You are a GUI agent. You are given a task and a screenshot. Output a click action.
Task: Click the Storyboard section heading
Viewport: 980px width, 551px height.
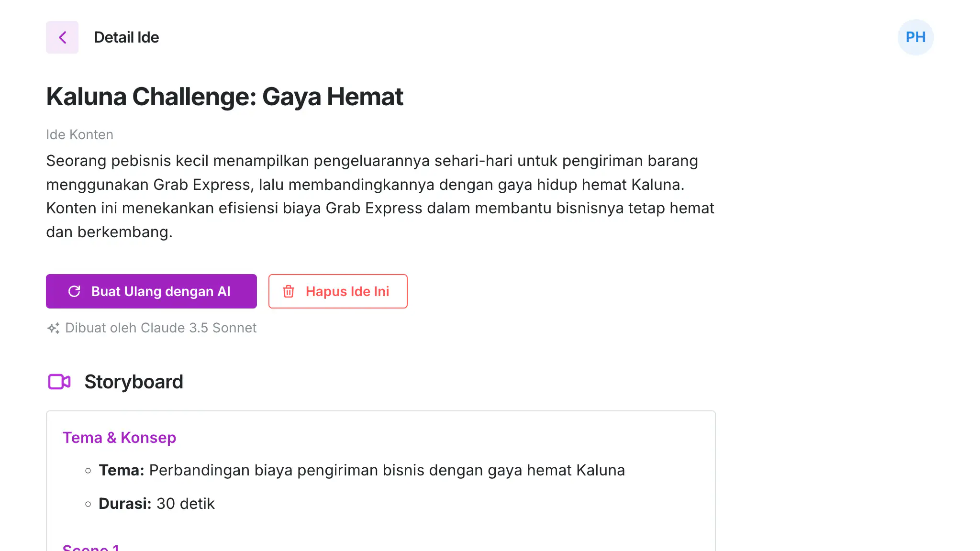(134, 382)
